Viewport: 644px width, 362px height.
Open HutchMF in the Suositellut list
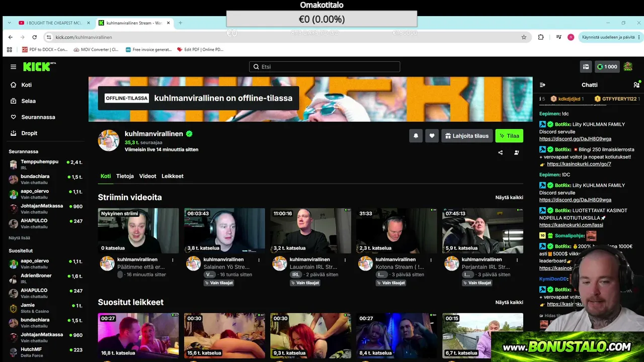coord(45,352)
